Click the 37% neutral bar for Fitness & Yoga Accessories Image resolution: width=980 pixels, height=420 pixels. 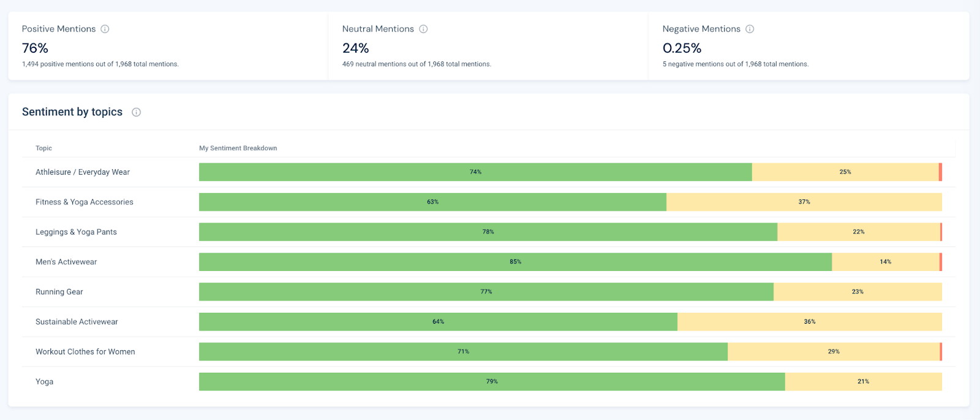tap(804, 202)
